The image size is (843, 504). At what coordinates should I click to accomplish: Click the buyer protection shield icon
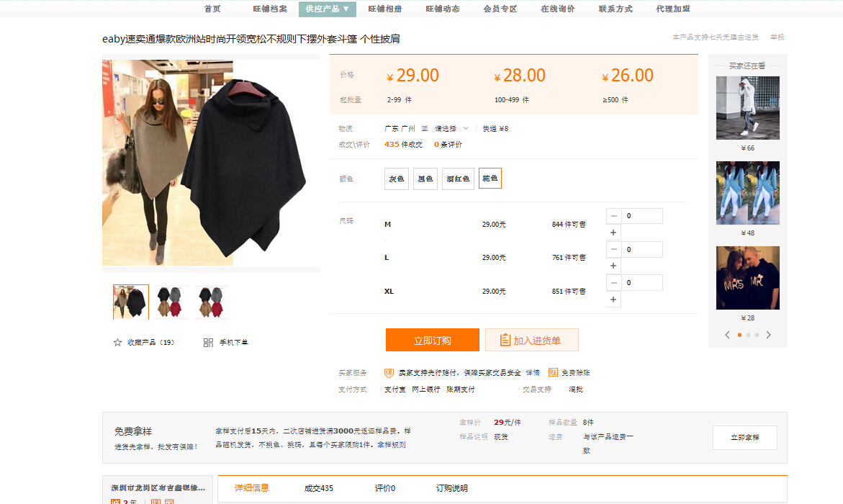[x=389, y=373]
